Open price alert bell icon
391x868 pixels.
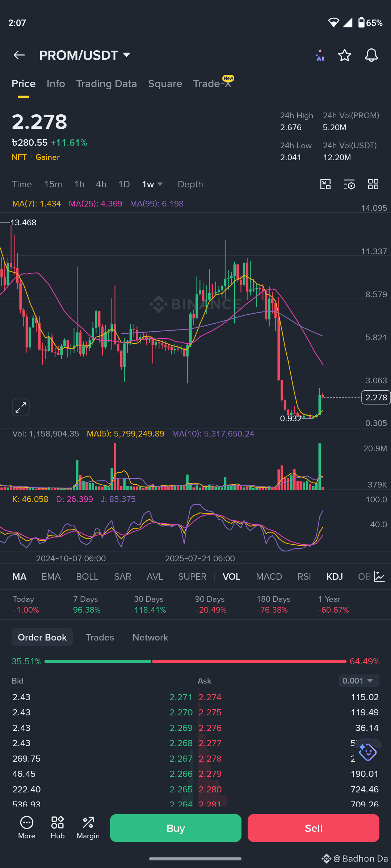point(371,55)
